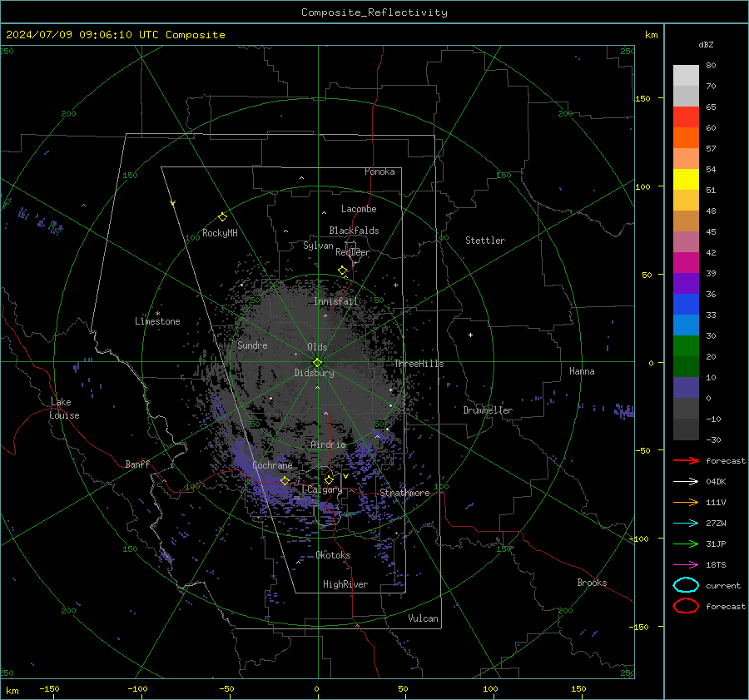Viewport: 749px width, 700px height.
Task: Select the 39 dBZ purple color swatch
Action: (686, 283)
